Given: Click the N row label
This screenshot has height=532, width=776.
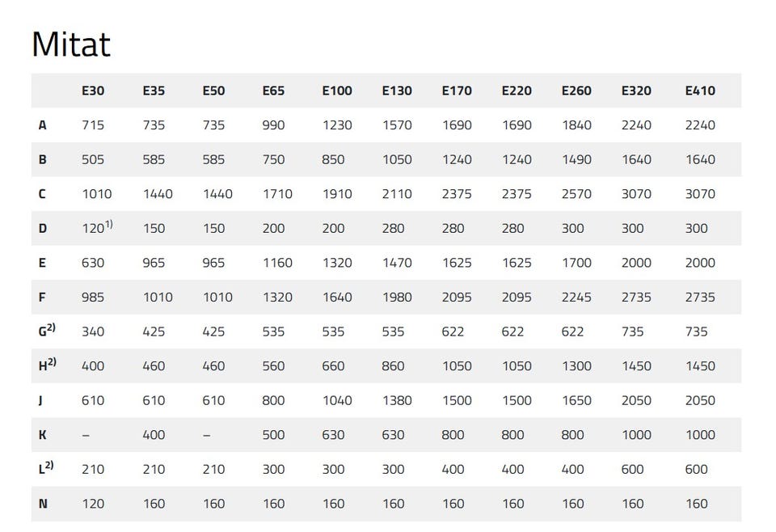Looking at the screenshot, I should tap(43, 504).
